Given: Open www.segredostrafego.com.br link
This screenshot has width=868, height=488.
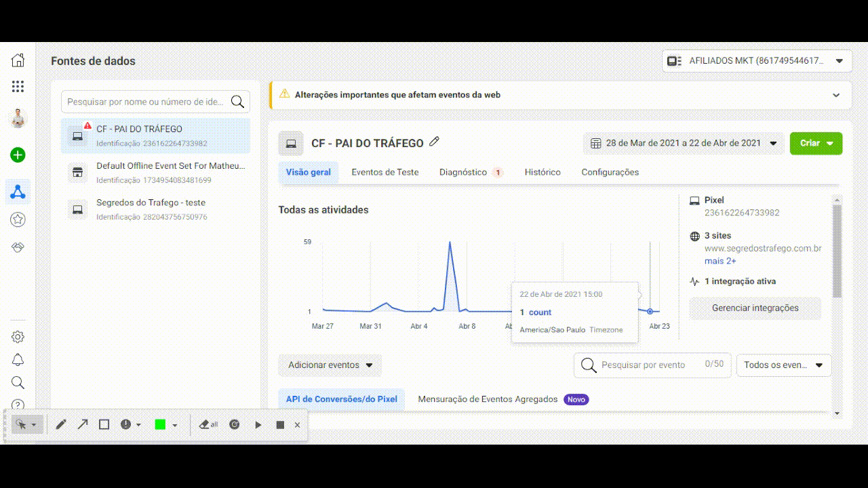Looking at the screenshot, I should (763, 249).
